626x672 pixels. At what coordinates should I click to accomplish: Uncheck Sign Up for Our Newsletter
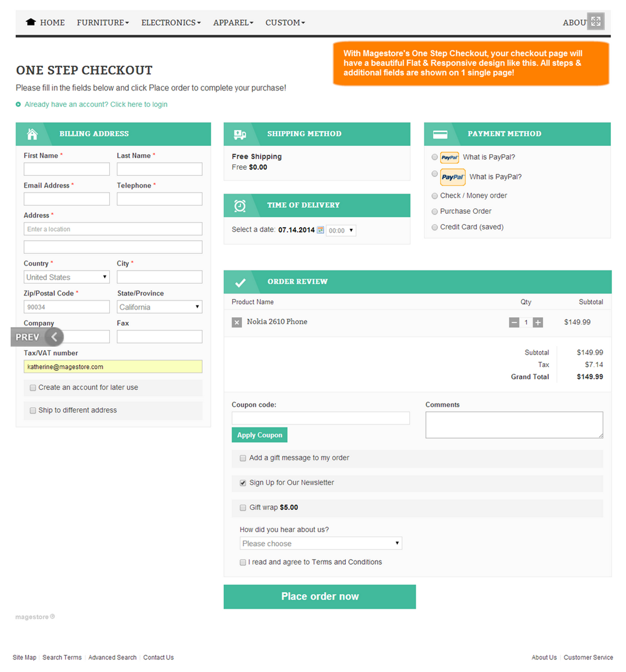pos(243,483)
